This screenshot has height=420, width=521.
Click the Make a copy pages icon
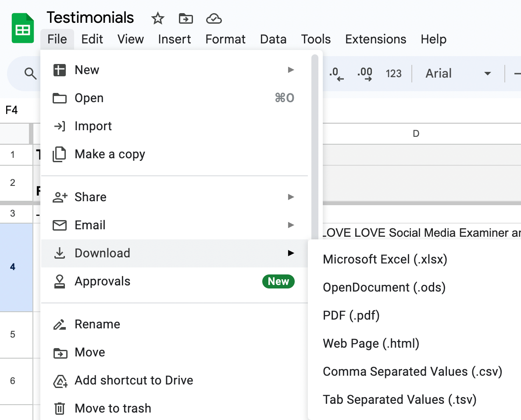[x=60, y=154]
